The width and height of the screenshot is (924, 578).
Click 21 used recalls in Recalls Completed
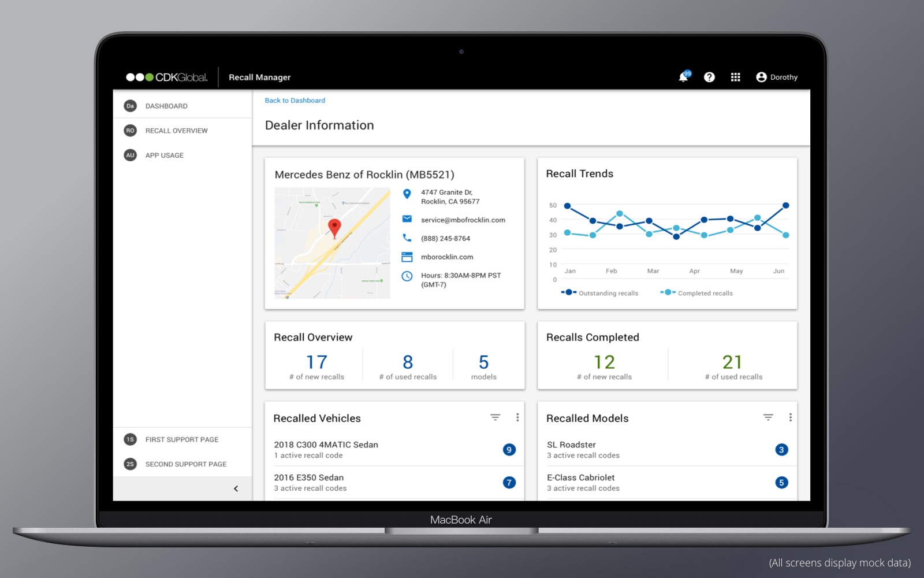click(732, 362)
